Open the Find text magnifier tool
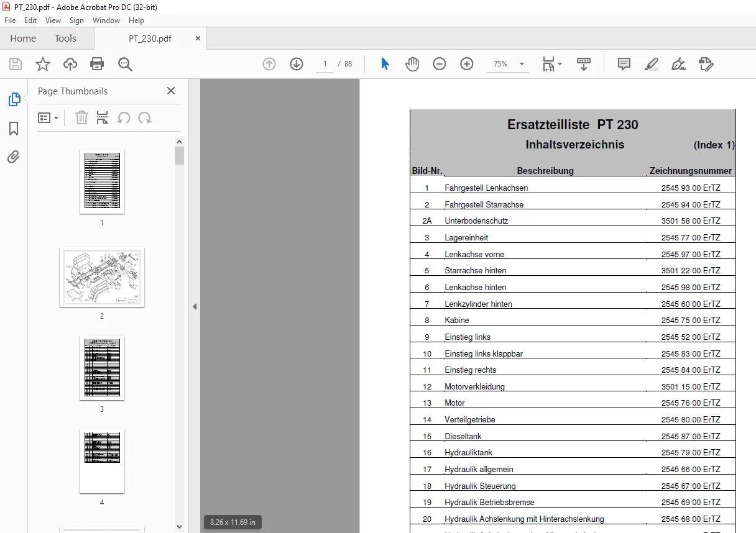Viewport: 756px width, 533px height. click(x=125, y=64)
